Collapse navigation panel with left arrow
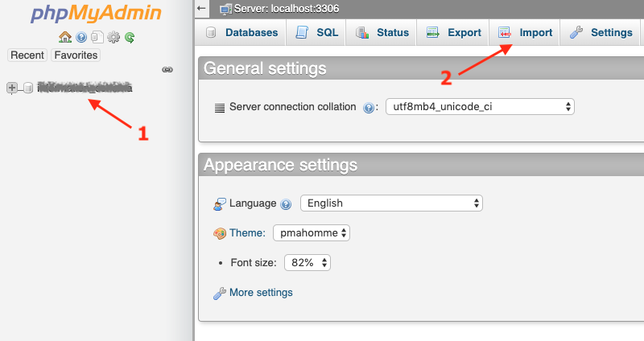This screenshot has height=341, width=644. click(x=201, y=8)
